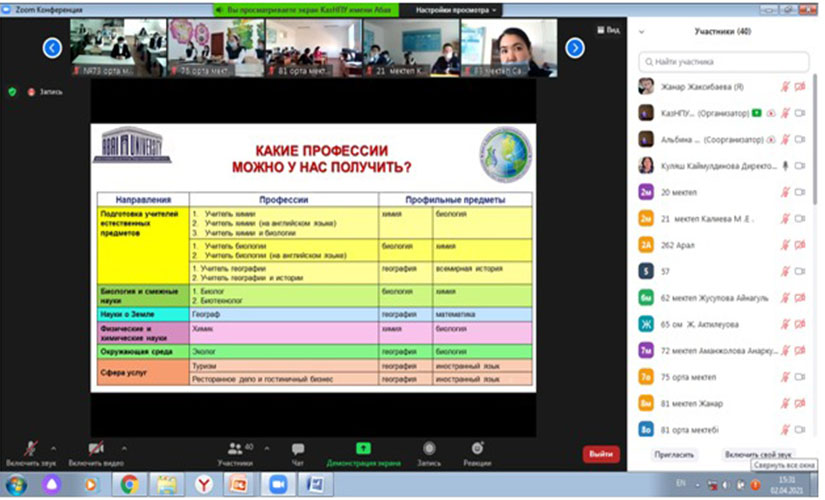
Task: Open the view settings dropdown
Action: tap(457, 8)
